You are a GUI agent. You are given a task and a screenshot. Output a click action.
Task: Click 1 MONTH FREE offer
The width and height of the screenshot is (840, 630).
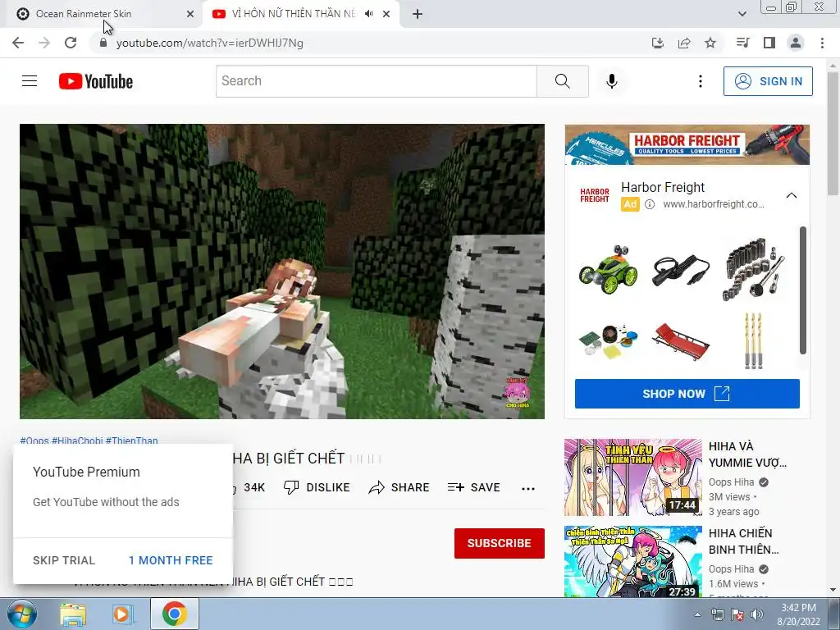pyautogui.click(x=171, y=560)
